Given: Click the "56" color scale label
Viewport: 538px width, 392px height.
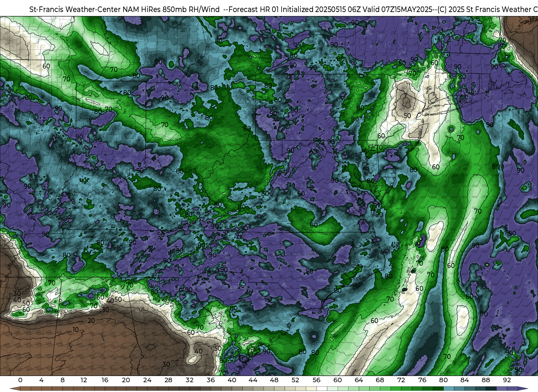Looking at the screenshot, I should [316, 380].
